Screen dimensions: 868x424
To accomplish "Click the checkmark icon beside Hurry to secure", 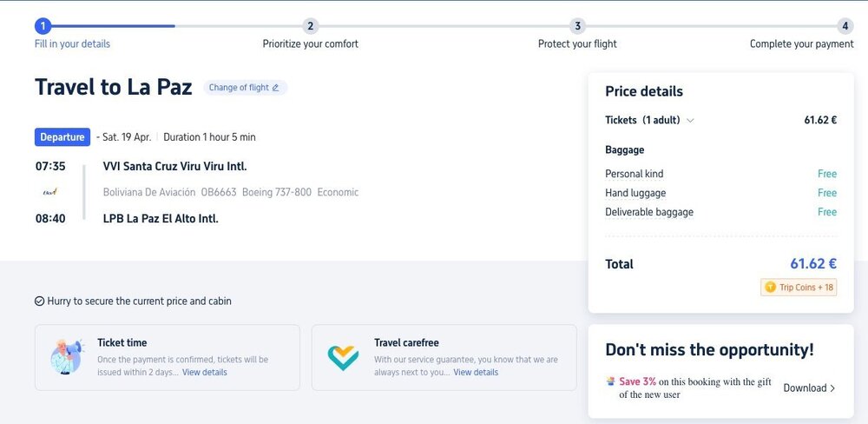I will pyautogui.click(x=40, y=301).
